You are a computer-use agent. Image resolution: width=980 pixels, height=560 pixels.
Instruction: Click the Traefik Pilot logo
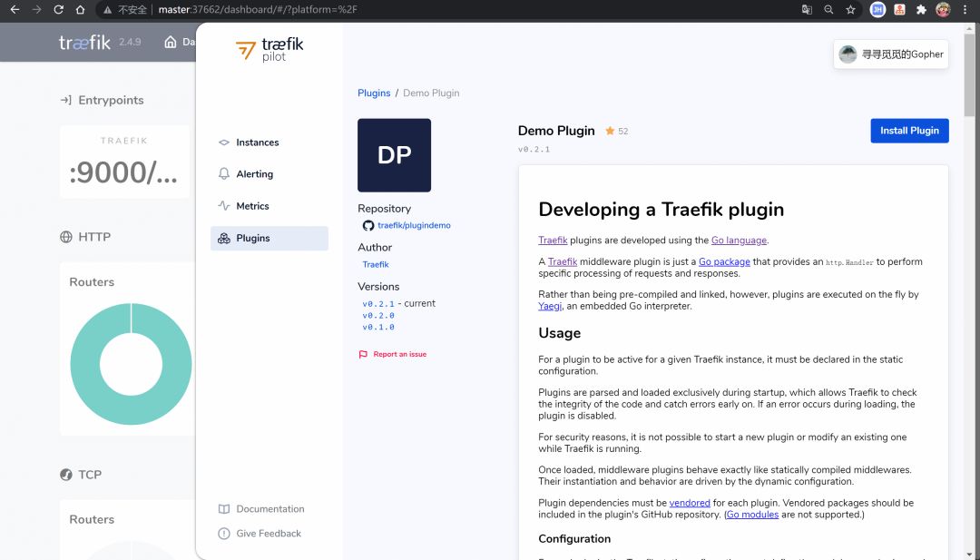coord(269,49)
